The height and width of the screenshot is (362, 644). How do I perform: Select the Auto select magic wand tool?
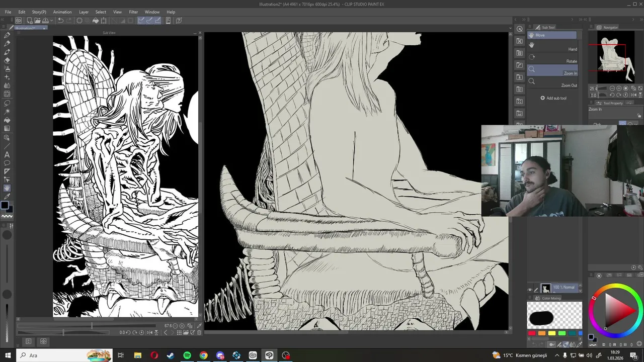[x=7, y=111]
